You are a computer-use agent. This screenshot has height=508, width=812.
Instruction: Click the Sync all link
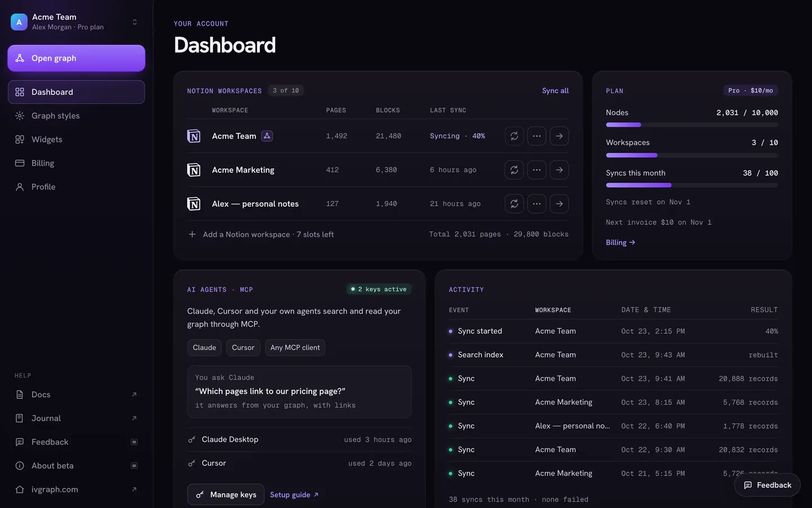[x=555, y=91]
